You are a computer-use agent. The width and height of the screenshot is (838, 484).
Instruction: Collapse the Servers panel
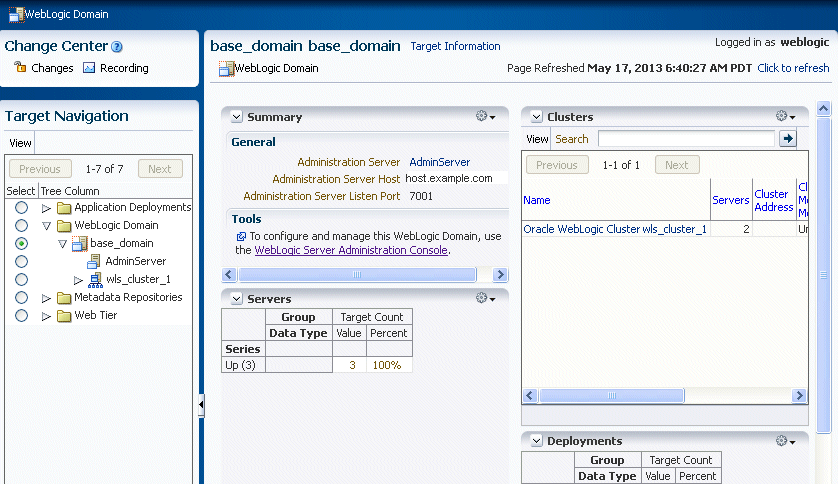point(236,299)
